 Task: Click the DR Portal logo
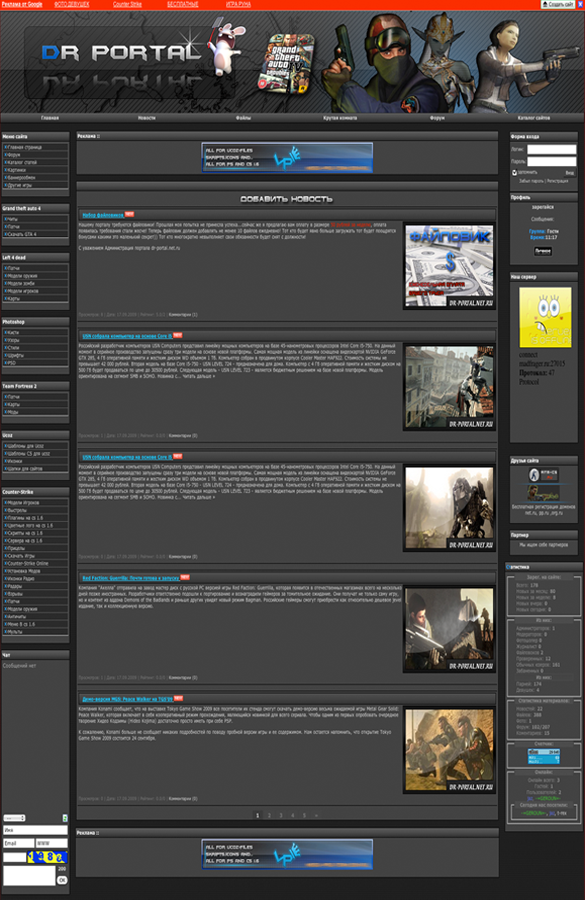tap(121, 53)
